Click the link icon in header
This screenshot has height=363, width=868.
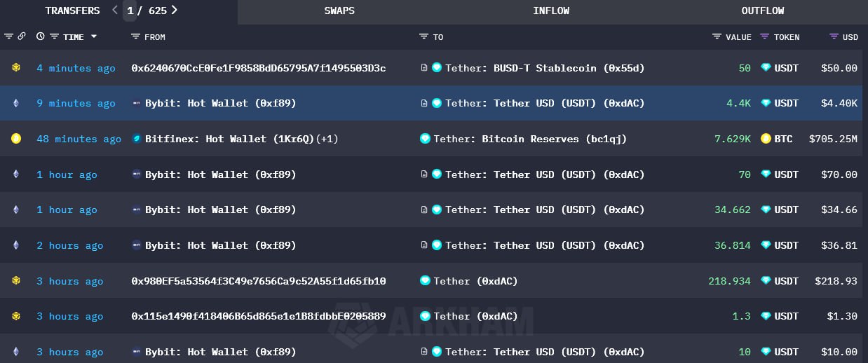click(x=22, y=36)
